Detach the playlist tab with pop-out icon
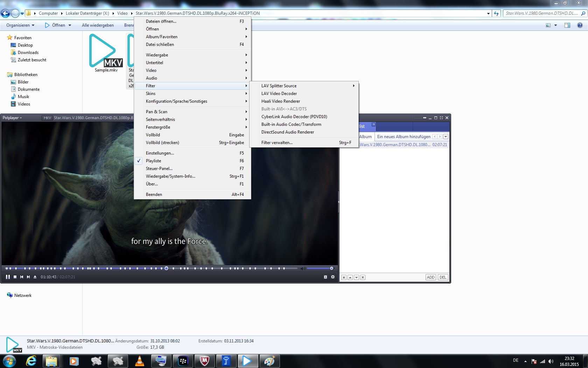Viewport: 588px width, 368px height. coord(373,125)
